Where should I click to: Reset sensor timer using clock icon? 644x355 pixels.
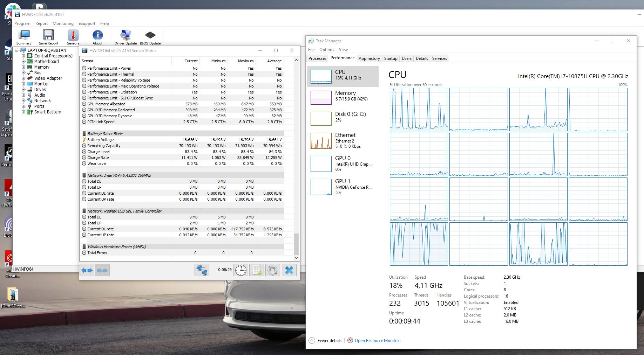coord(241,270)
